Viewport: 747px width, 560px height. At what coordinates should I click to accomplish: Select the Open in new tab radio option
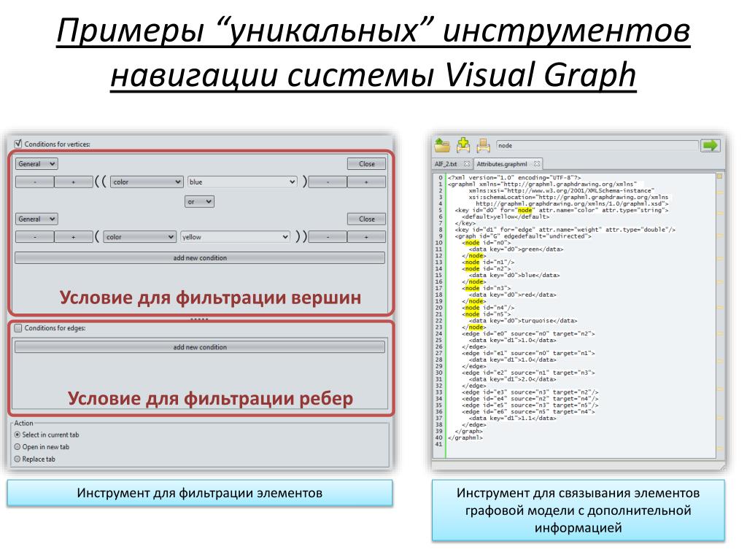click(18, 447)
